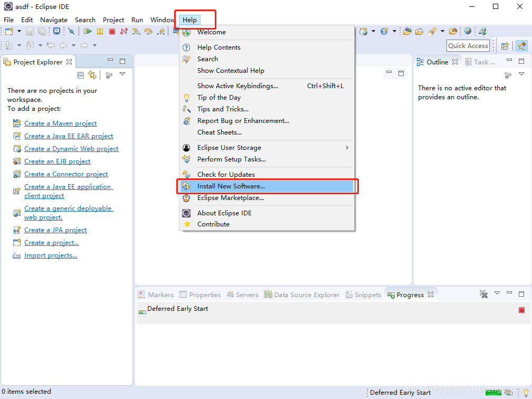Click the tip lightbulb in status bar
The width and height of the screenshot is (532, 399).
[x=526, y=392]
